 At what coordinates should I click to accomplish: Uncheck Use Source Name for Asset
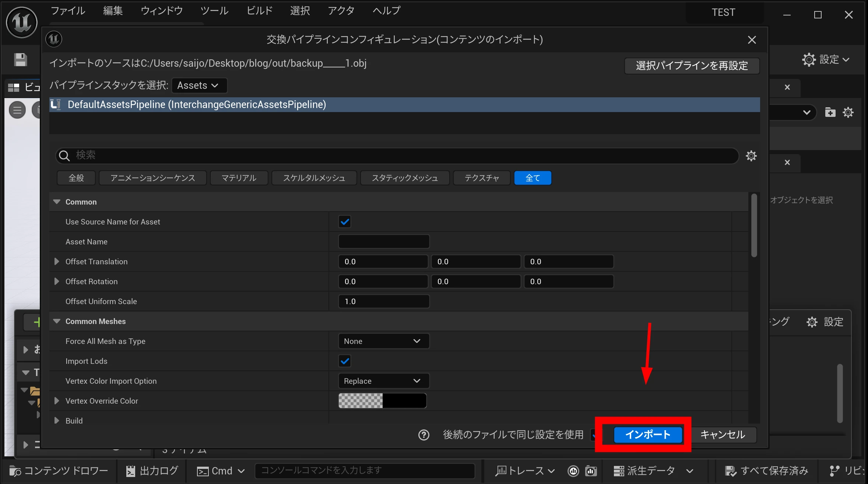(x=345, y=222)
